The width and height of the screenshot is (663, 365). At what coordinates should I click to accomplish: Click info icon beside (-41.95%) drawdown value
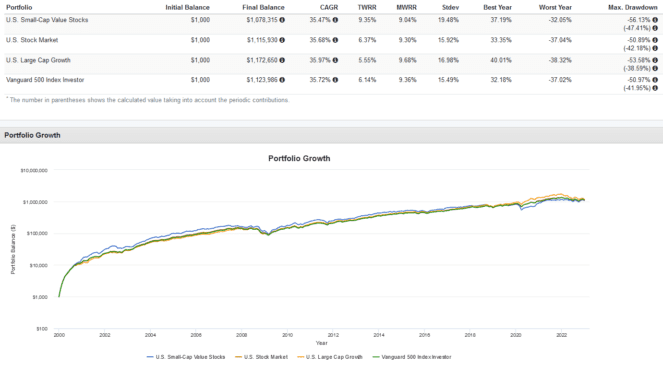(655, 88)
